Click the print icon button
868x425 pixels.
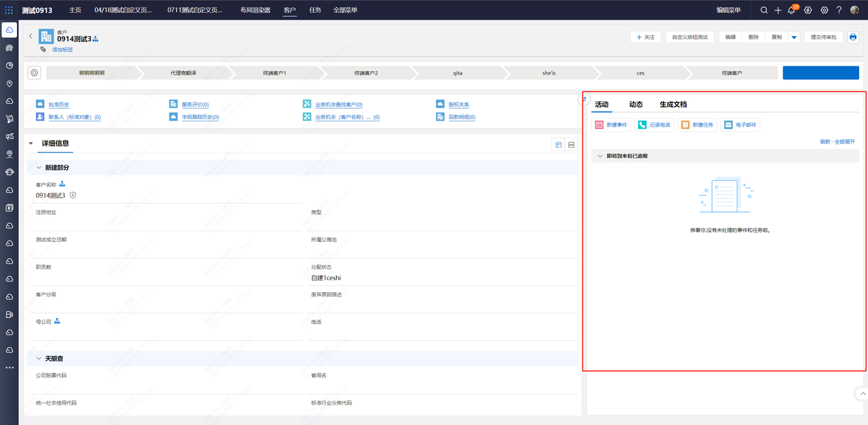(x=853, y=37)
